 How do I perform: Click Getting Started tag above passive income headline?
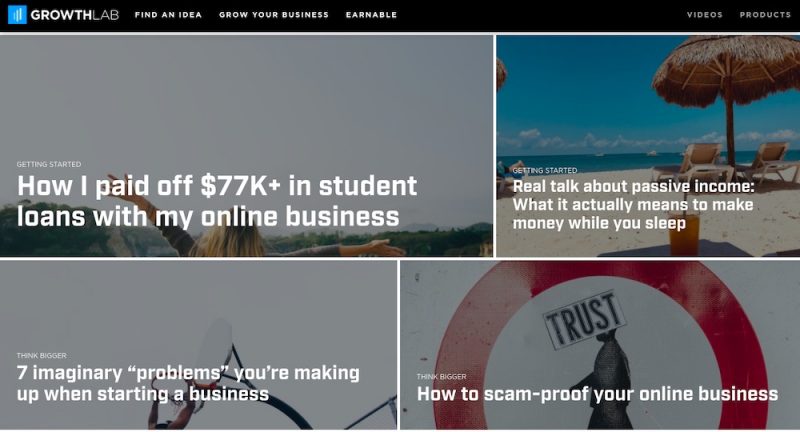coord(545,170)
